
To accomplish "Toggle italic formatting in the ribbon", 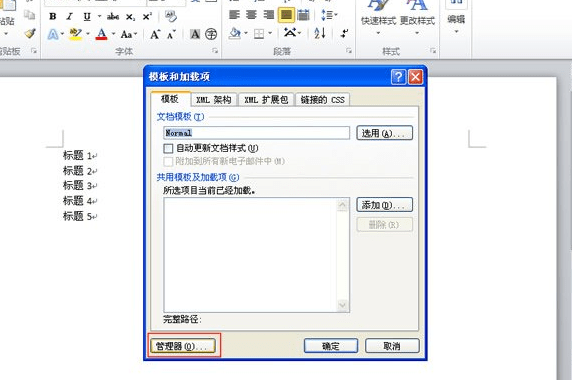I will click(70, 16).
